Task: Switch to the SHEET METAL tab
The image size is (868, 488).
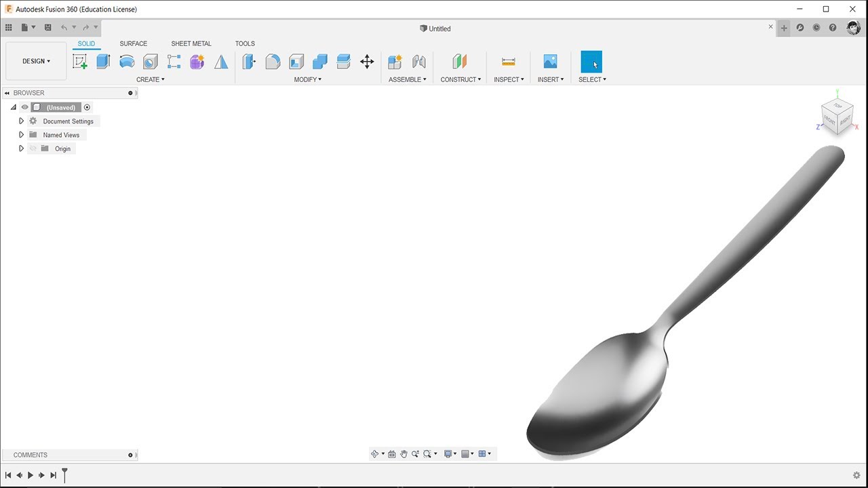Action: coord(191,43)
